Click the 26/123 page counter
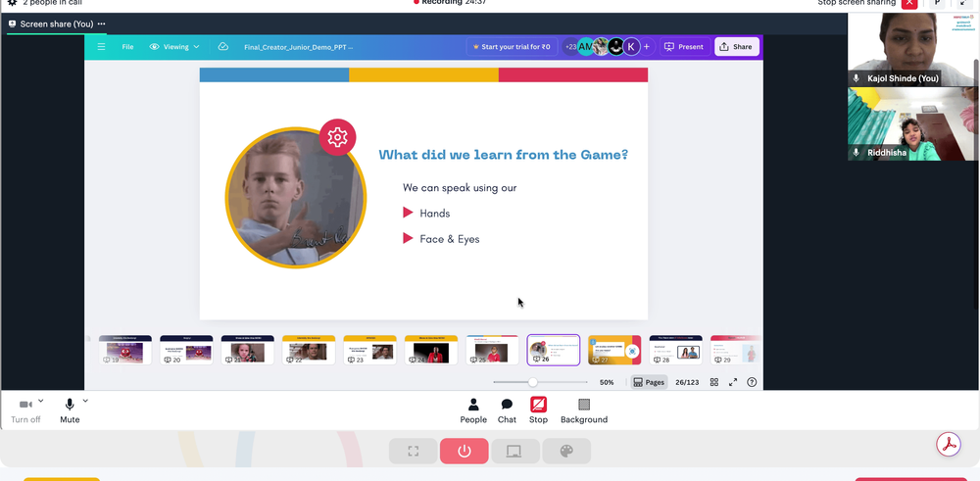Viewport: 980px width, 481px height. (687, 382)
